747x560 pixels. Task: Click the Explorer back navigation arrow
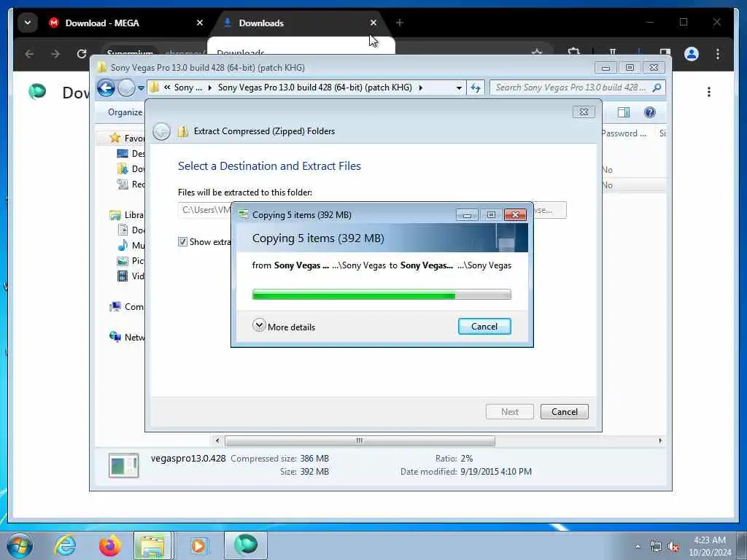(106, 87)
